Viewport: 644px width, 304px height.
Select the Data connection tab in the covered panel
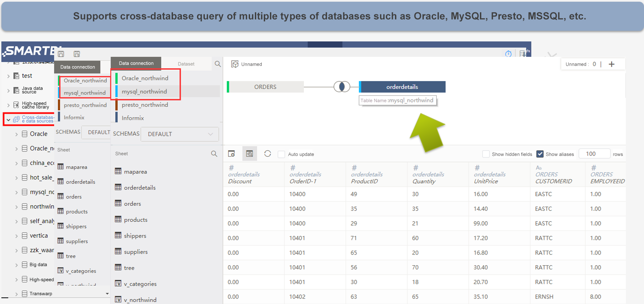[x=78, y=67]
